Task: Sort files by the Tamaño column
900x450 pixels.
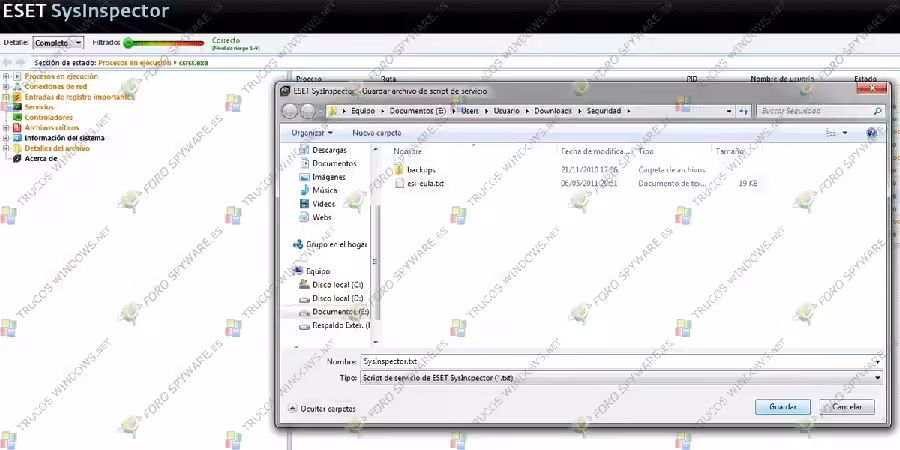Action: (729, 152)
